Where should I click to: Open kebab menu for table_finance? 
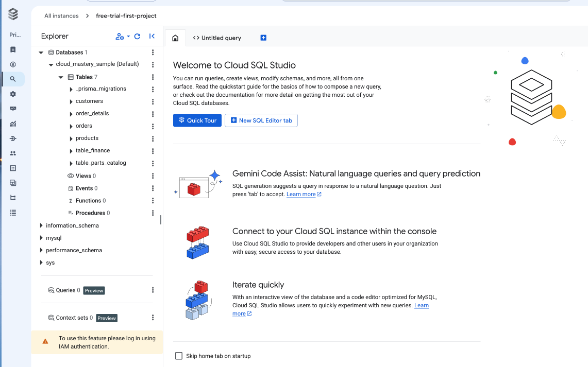[x=153, y=151]
